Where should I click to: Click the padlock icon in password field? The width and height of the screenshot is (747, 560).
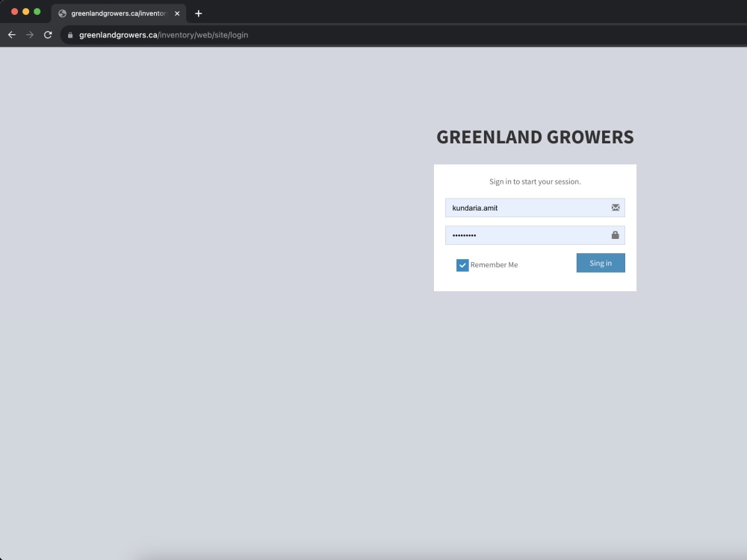(x=615, y=234)
